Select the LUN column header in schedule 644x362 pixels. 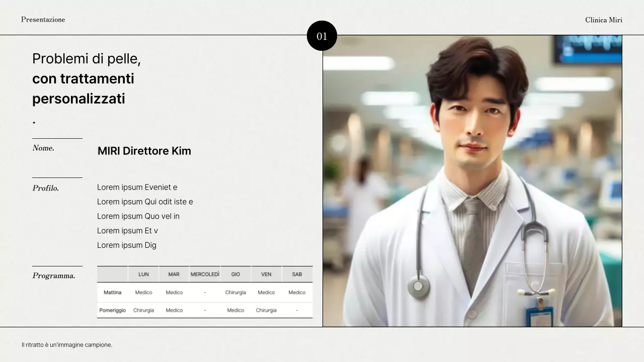coord(143,274)
